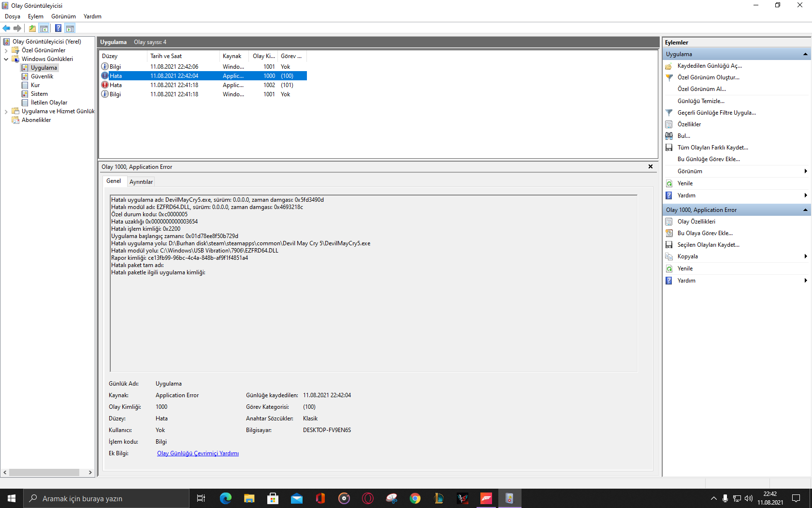Collapse the Windows Günlükleri tree node
This screenshot has width=812, height=508.
[x=6, y=59]
